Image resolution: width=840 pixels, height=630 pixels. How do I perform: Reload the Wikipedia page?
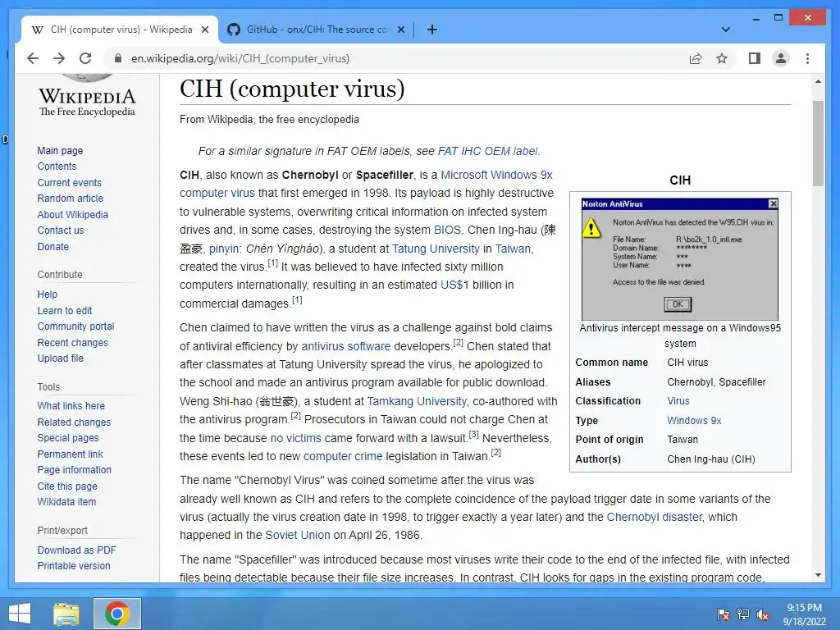[85, 58]
